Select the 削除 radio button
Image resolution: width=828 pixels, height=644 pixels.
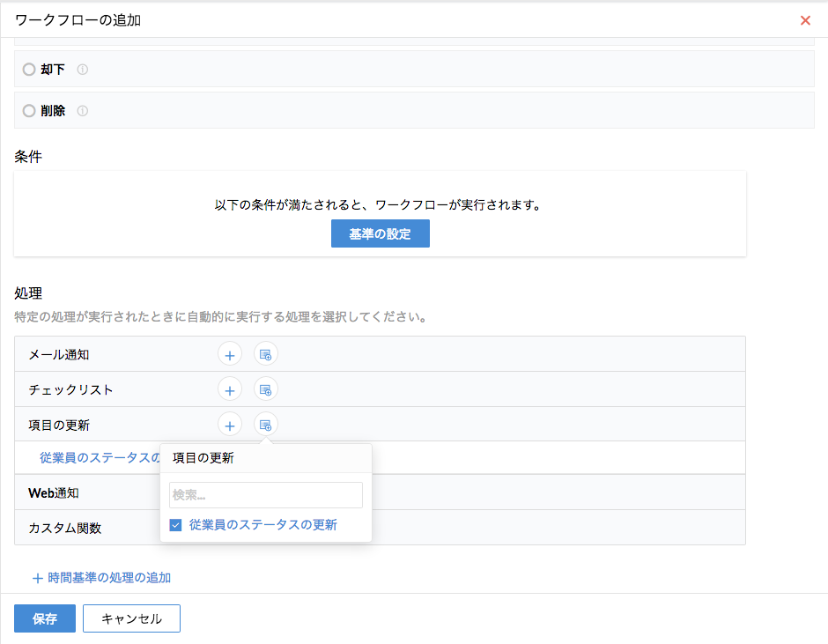29,111
